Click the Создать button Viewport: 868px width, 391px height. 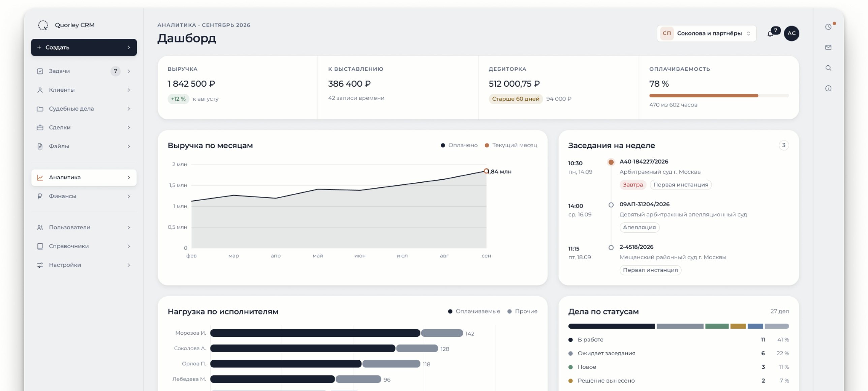click(x=84, y=48)
